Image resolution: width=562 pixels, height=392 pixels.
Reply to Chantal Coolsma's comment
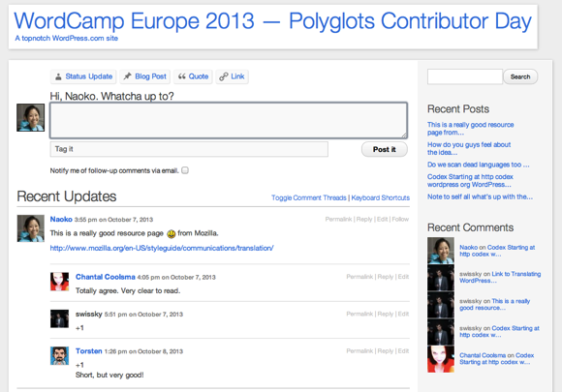click(x=386, y=277)
